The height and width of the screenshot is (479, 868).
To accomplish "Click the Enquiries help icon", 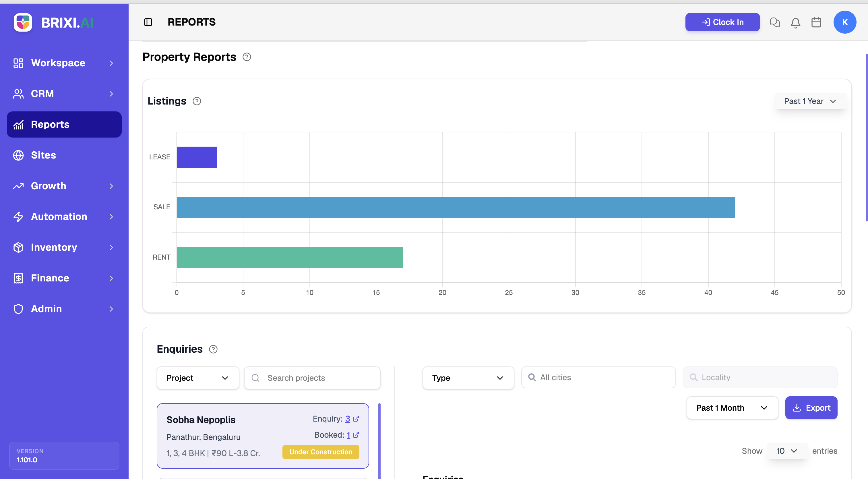I will (x=213, y=349).
